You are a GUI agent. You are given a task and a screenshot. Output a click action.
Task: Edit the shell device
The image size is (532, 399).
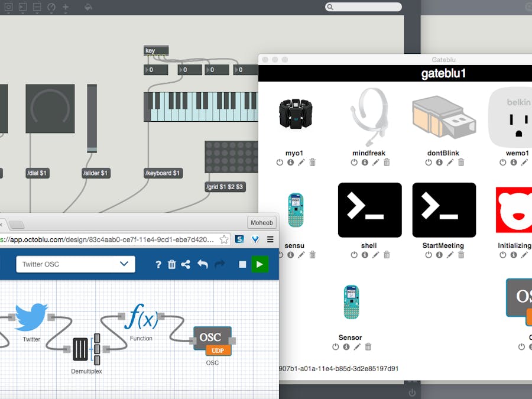[x=375, y=255]
